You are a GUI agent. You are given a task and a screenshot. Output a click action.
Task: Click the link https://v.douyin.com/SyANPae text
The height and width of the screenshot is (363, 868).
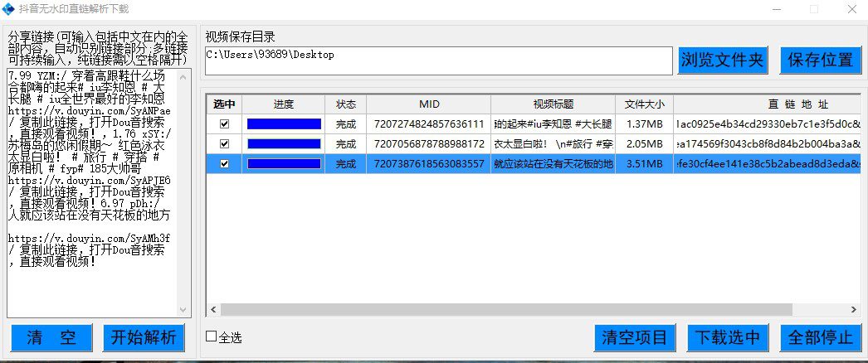90,110
